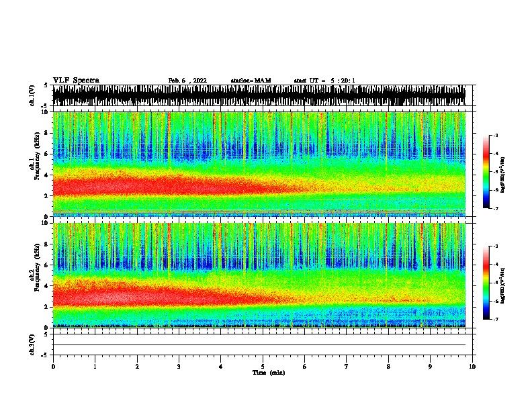The height and width of the screenshot is (411, 532).
Task: Click the time axis tick label "9"
Action: pyautogui.click(x=430, y=366)
